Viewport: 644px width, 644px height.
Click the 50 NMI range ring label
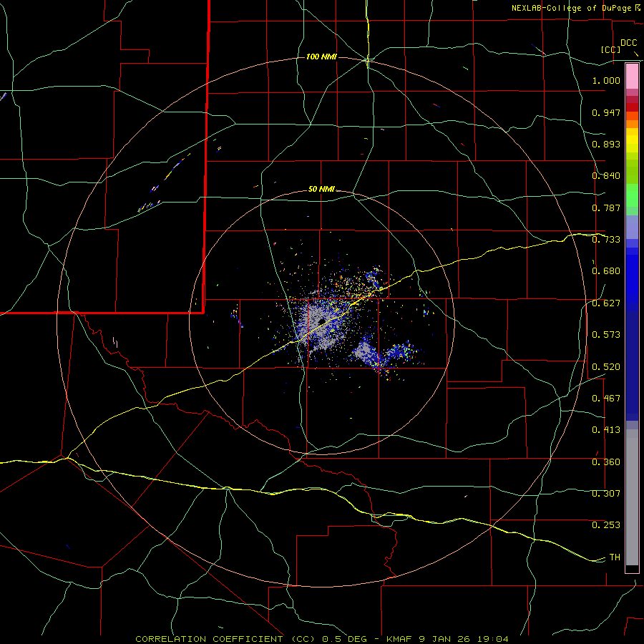point(321,190)
